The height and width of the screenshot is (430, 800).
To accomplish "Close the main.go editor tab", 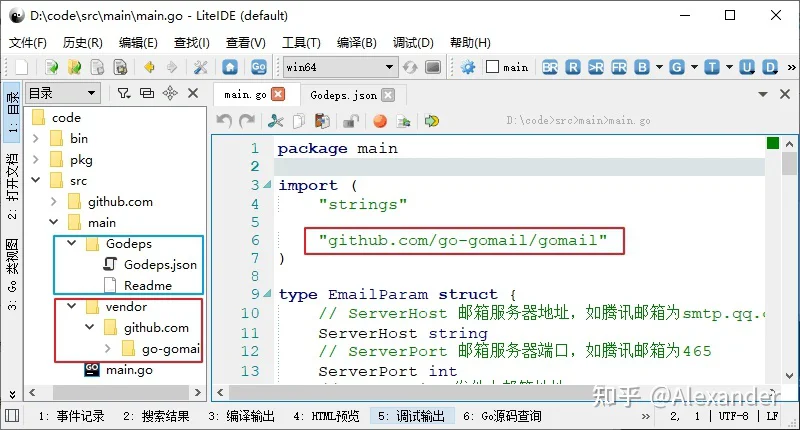I will (278, 95).
